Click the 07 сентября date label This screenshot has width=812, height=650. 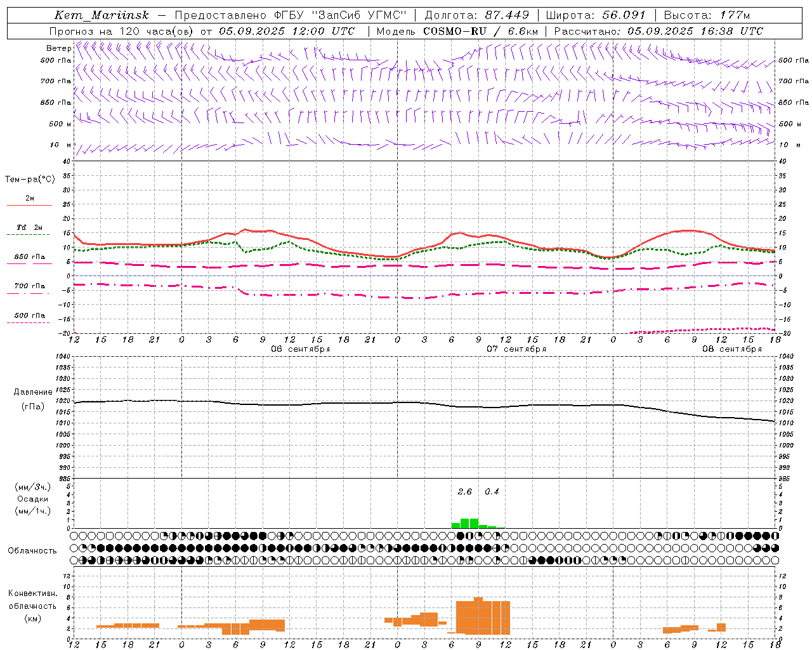pyautogui.click(x=516, y=349)
